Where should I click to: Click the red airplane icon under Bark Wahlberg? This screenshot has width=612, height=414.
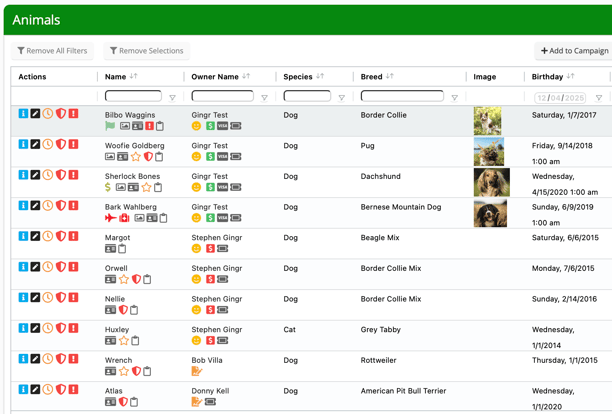click(110, 218)
